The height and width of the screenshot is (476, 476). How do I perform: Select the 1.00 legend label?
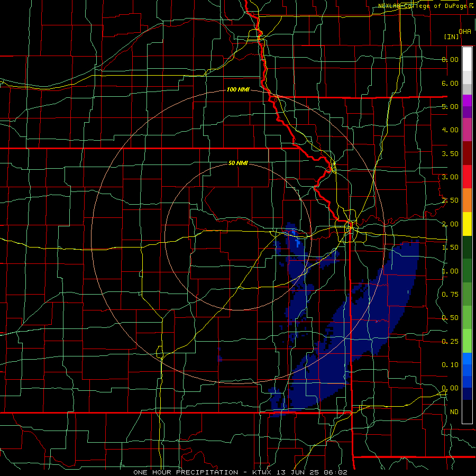tap(450, 271)
